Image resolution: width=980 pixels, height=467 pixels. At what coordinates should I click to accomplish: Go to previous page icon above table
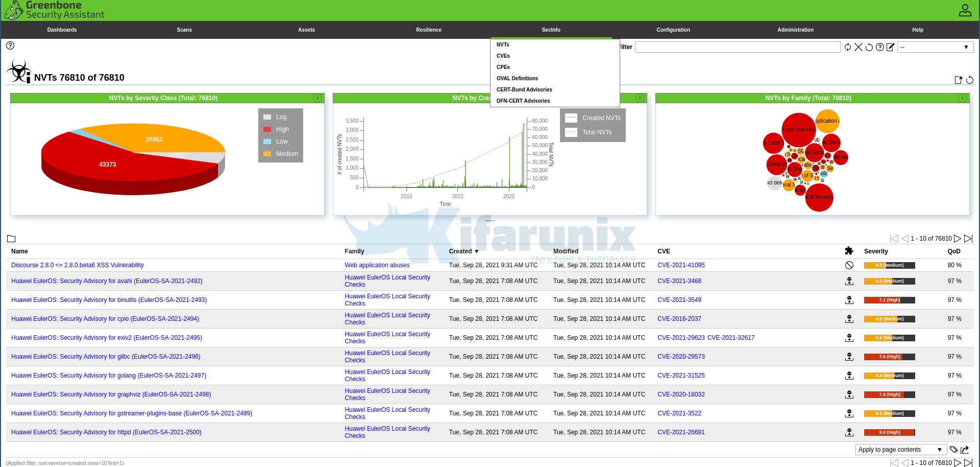pos(905,239)
